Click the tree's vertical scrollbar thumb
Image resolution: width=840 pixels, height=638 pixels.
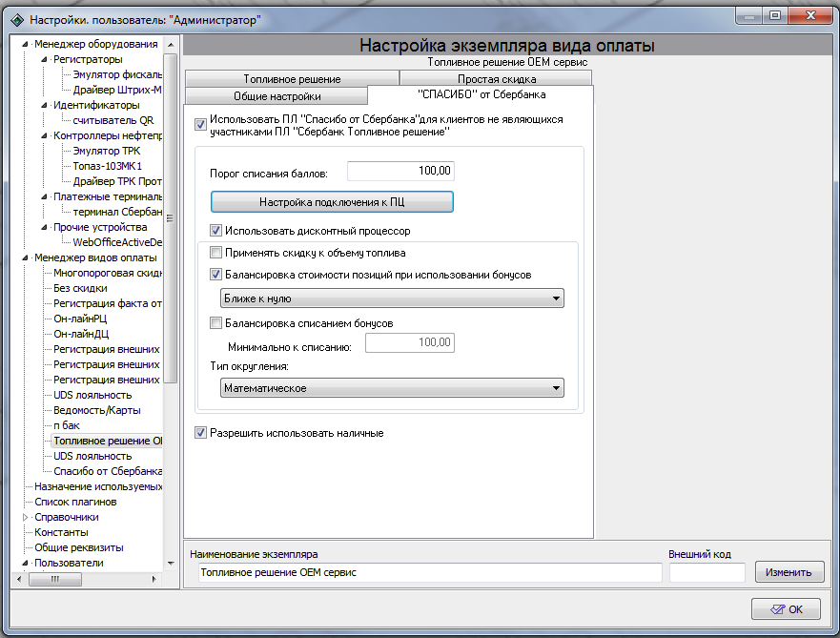[171, 218]
